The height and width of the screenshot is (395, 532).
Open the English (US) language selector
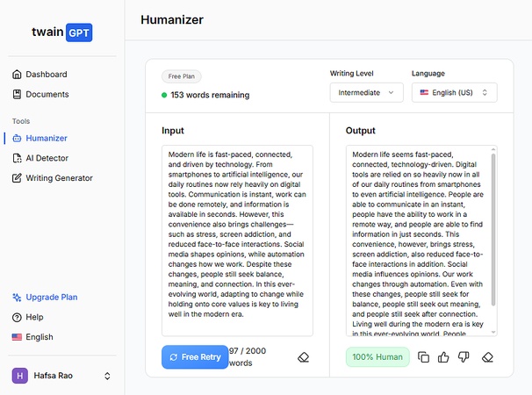(x=454, y=93)
